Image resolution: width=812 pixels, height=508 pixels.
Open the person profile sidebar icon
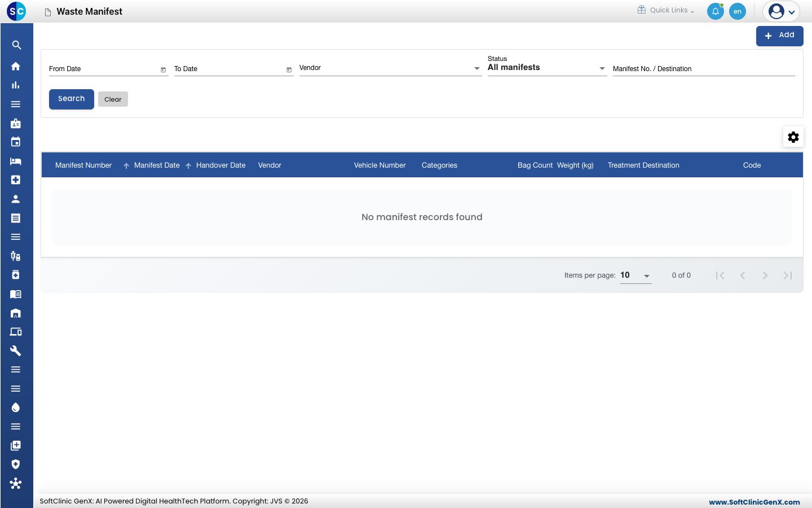click(16, 199)
